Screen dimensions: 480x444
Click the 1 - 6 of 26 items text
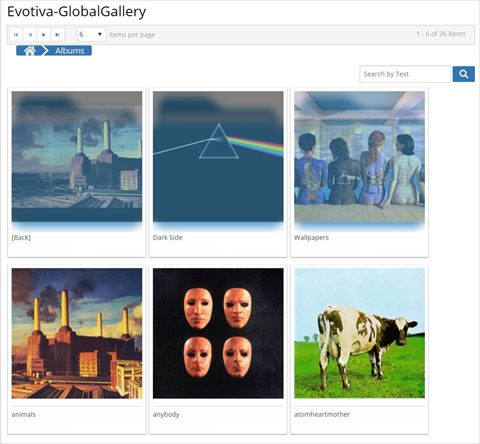(x=441, y=34)
